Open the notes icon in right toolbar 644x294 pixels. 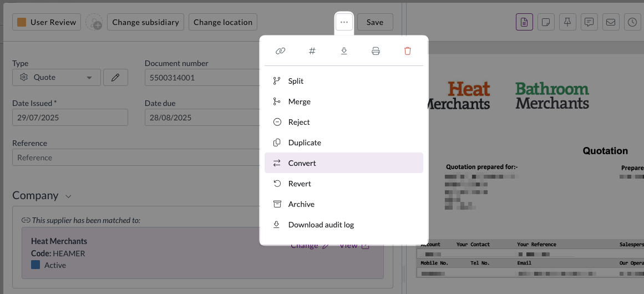tap(546, 22)
